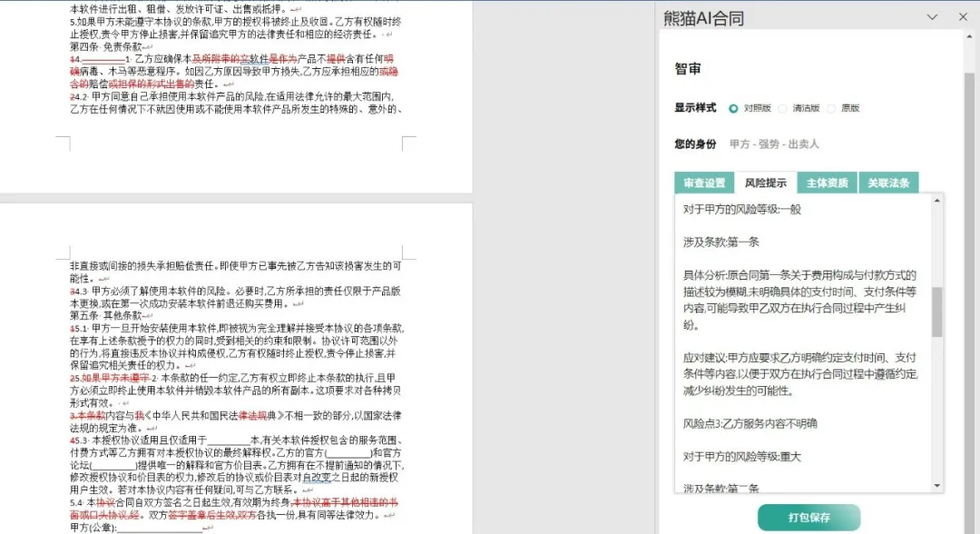The image size is (980, 534).
Task: Open the 风险提示 tab
Action: click(x=766, y=182)
